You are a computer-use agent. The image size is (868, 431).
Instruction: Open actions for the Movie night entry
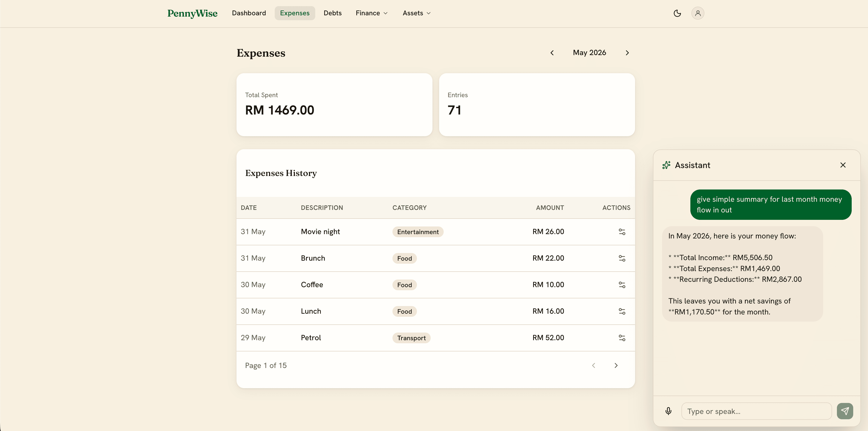tap(622, 232)
